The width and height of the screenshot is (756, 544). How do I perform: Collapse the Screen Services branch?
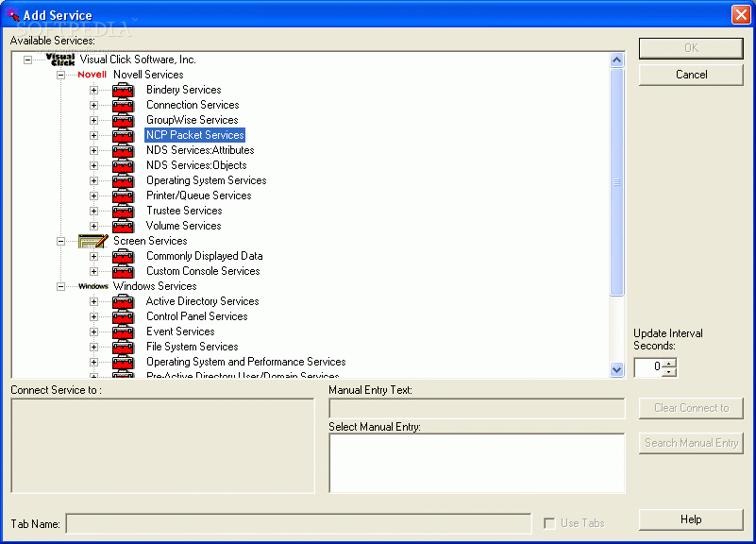(60, 241)
